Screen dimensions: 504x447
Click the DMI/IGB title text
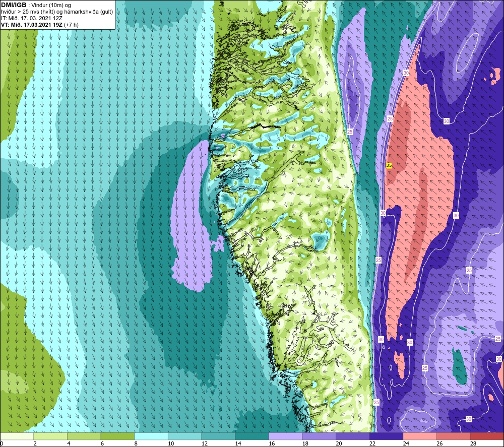(14, 5)
